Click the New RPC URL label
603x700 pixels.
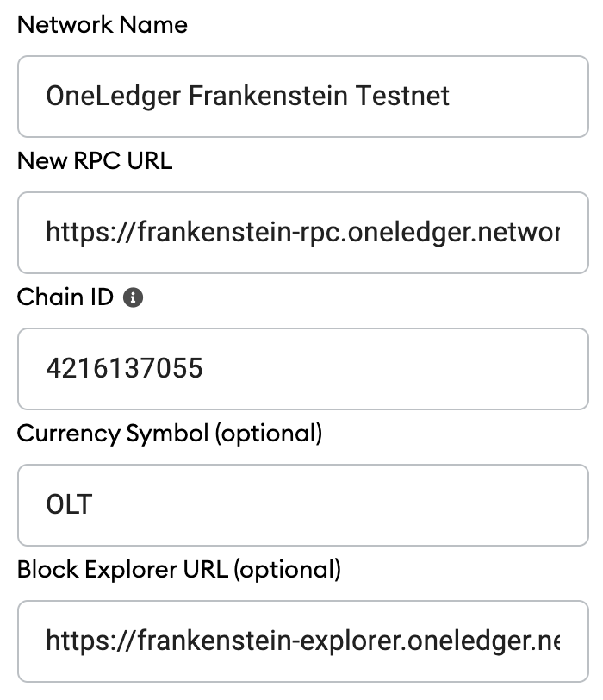click(x=95, y=160)
